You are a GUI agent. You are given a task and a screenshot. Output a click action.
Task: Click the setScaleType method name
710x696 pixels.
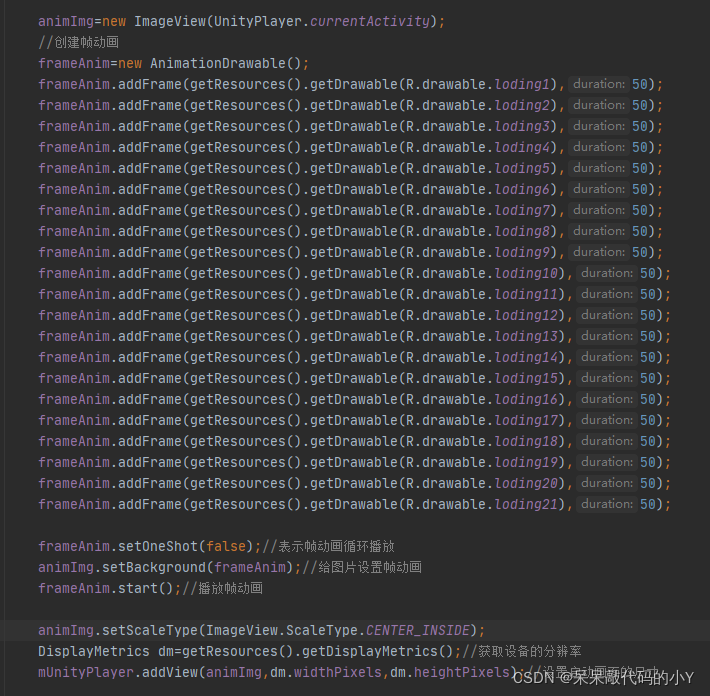click(x=150, y=630)
